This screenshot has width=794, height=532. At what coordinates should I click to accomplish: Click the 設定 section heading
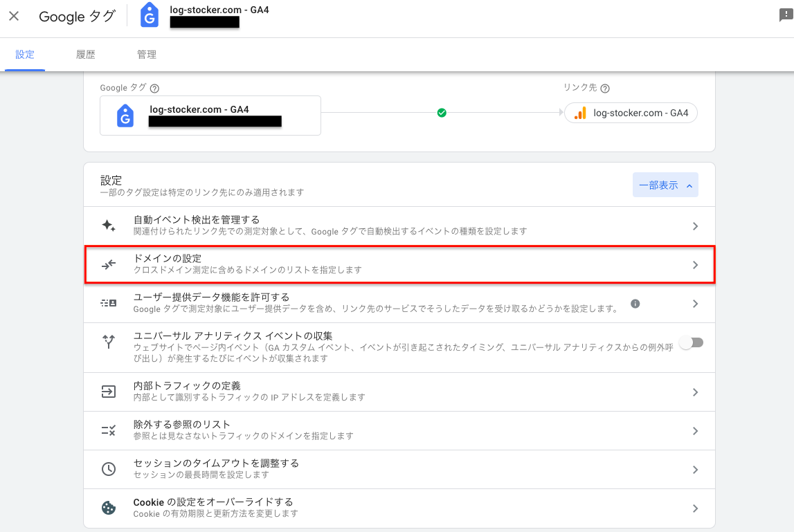pyautogui.click(x=111, y=180)
